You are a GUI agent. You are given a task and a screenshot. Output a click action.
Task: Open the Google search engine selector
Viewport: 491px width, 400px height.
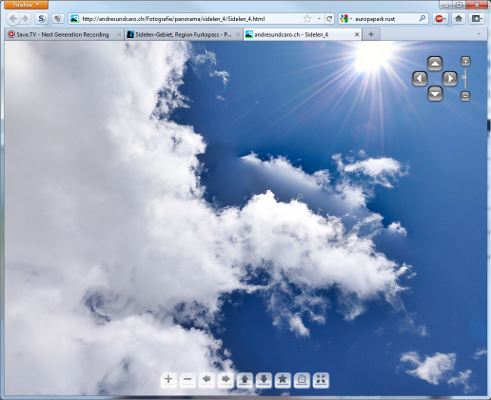point(345,19)
